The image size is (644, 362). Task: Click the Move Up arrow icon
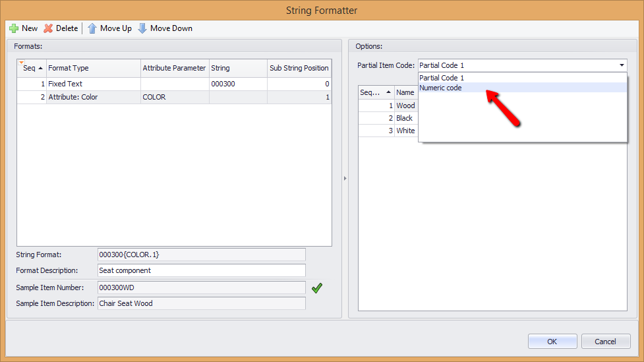tap(92, 28)
